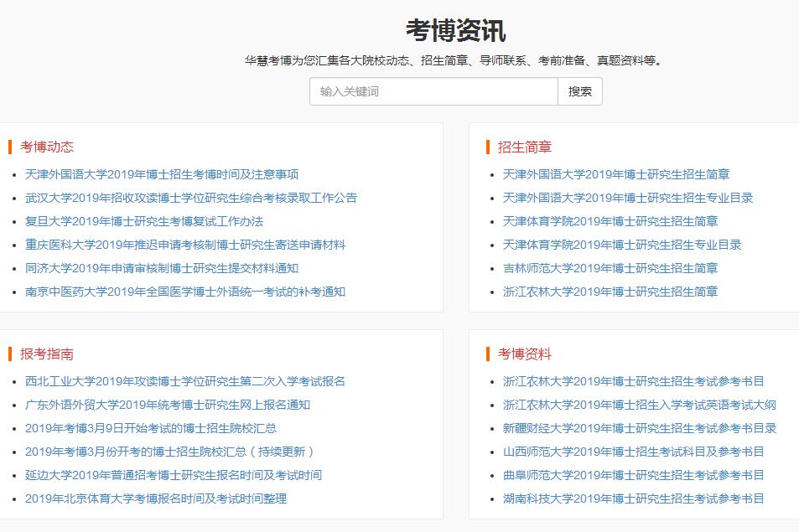Open the 考博资料 section heading
799x532 pixels.
[524, 354]
